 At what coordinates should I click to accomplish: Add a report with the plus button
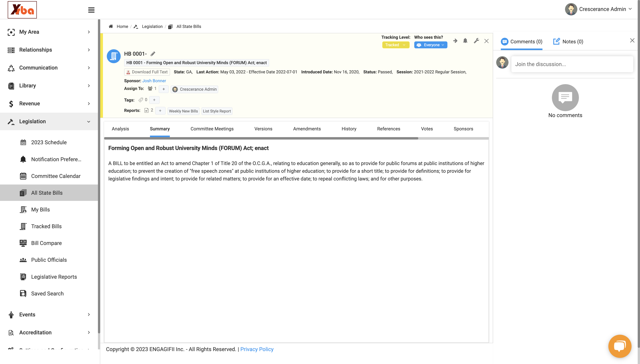tap(160, 111)
